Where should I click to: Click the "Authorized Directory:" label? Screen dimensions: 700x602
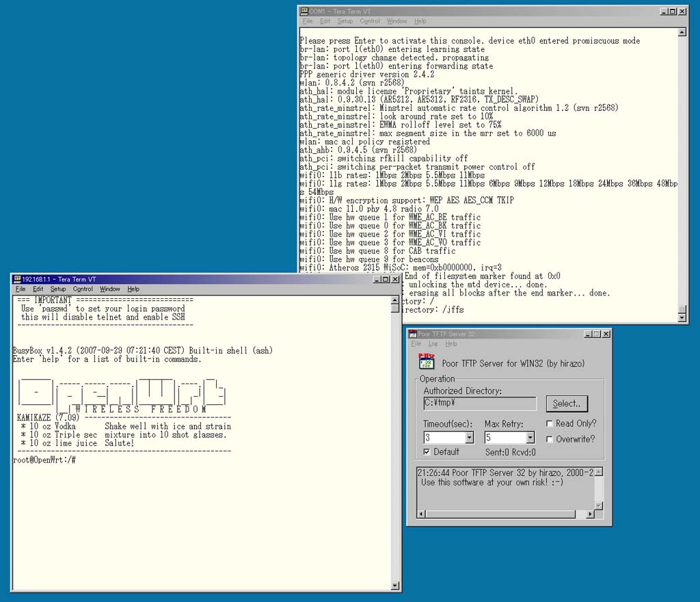click(x=463, y=391)
